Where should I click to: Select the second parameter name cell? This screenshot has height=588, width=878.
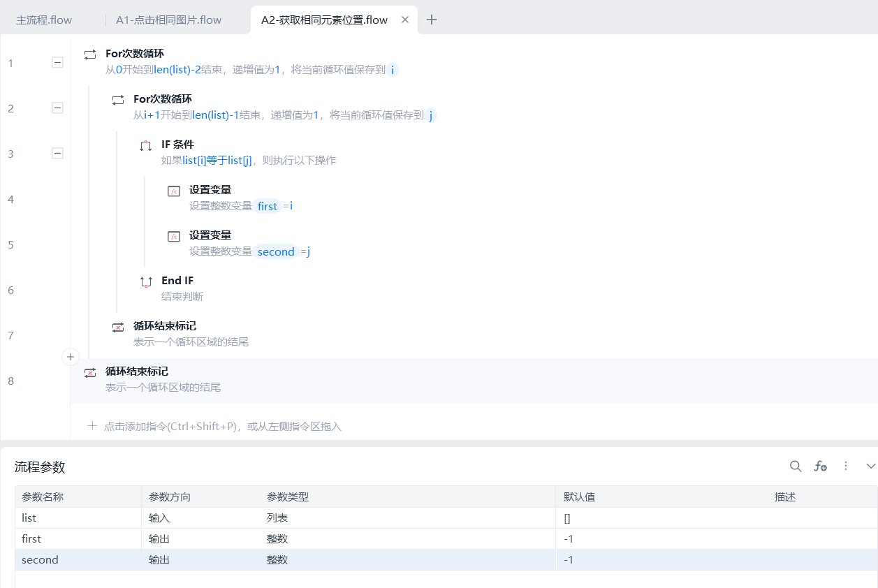[78, 560]
